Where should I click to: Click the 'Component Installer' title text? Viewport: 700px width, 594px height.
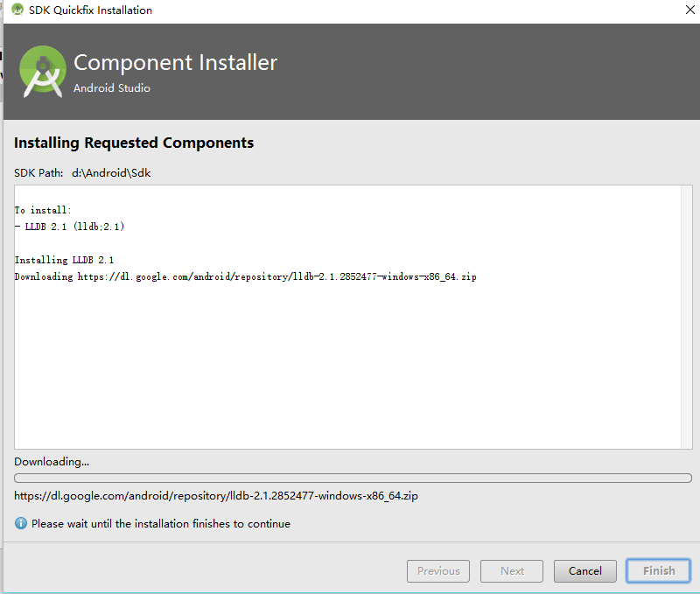click(176, 62)
